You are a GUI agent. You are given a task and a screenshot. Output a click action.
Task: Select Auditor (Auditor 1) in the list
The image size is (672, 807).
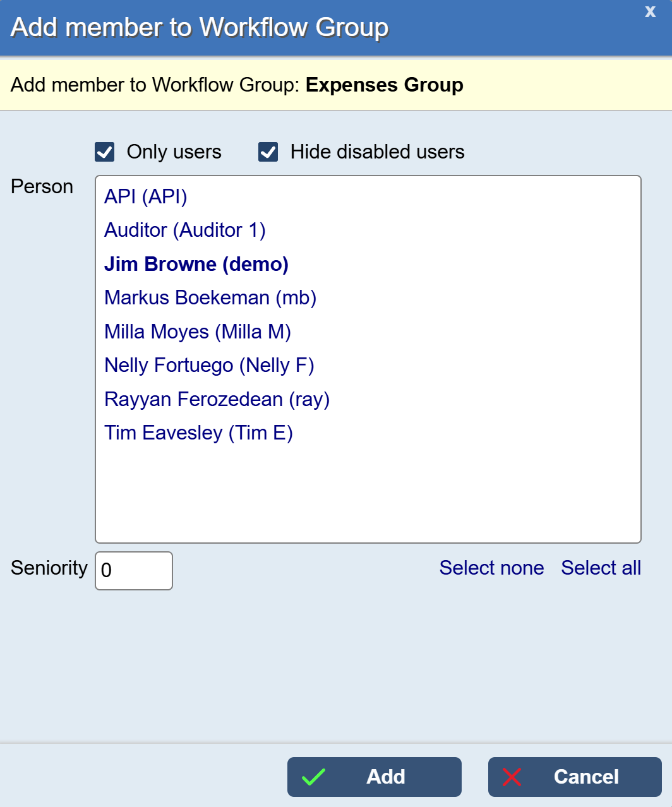pos(185,230)
